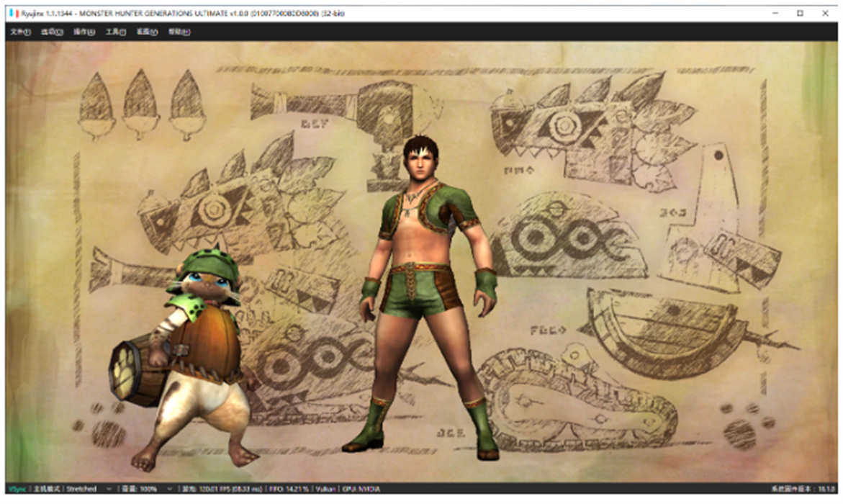Open the 操作 (Actions) menu
The width and height of the screenshot is (843, 504).
tap(84, 32)
